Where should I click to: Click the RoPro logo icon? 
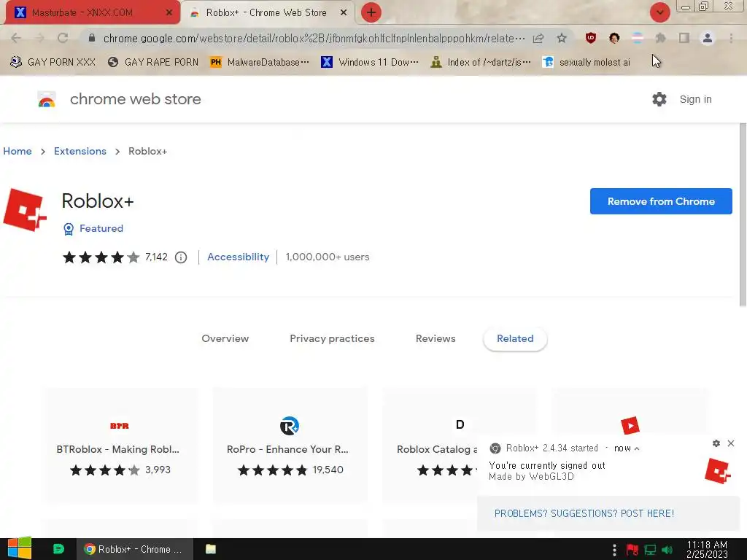(x=289, y=426)
